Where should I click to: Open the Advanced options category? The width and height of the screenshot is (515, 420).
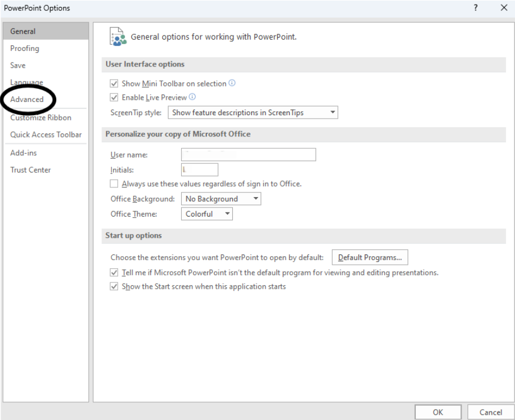tap(46, 99)
